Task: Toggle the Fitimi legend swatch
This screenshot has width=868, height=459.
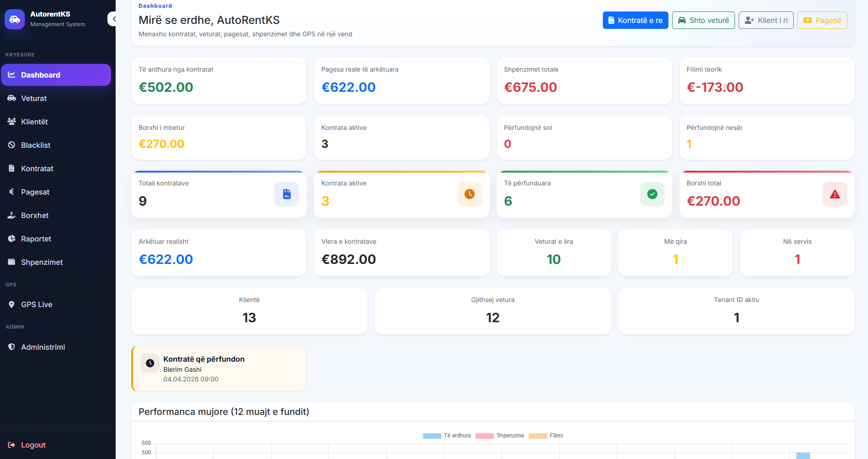Action: [538, 436]
